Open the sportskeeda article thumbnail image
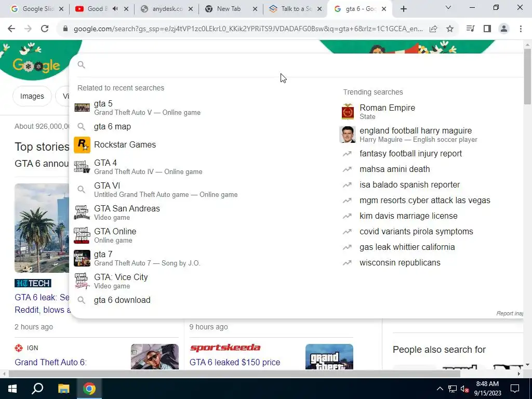The height and width of the screenshot is (399, 532). point(329,356)
